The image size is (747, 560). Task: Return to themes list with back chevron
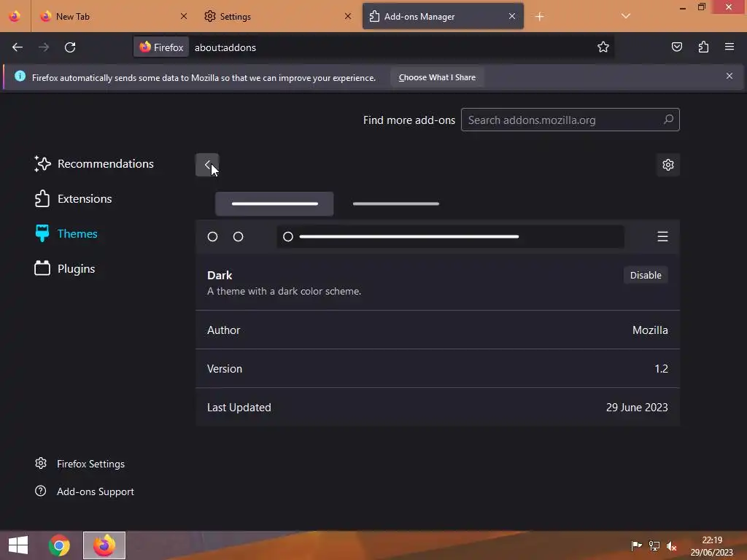click(207, 165)
